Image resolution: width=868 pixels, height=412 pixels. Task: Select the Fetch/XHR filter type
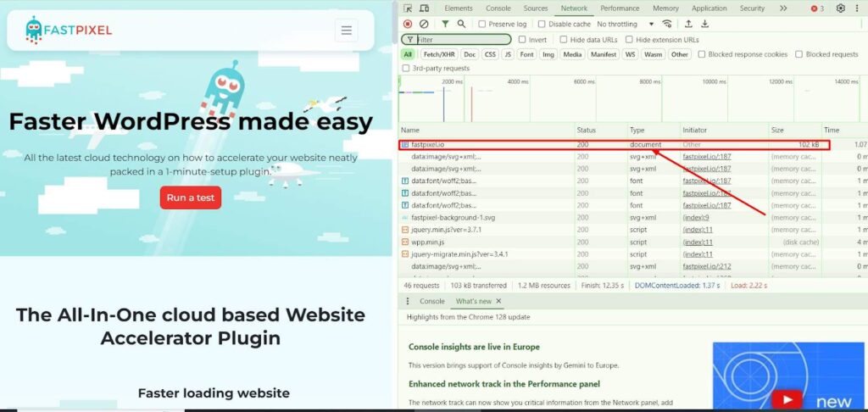(x=439, y=54)
